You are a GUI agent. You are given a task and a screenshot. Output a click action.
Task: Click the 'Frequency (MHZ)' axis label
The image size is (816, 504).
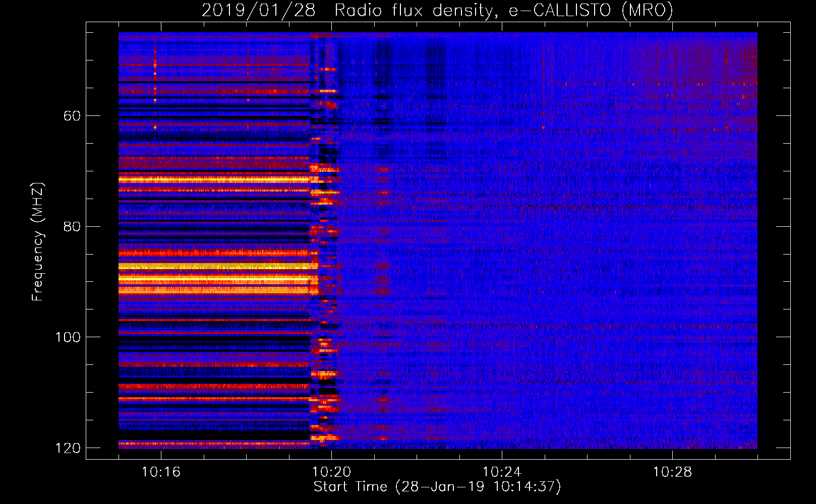[38, 241]
